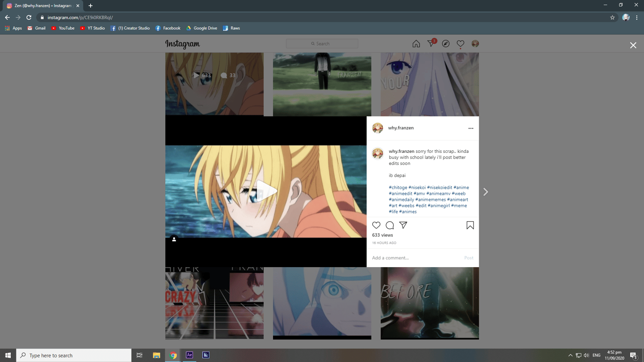Open the Creator Studio bookmark
Image resolution: width=644 pixels, height=362 pixels.
coord(130,28)
